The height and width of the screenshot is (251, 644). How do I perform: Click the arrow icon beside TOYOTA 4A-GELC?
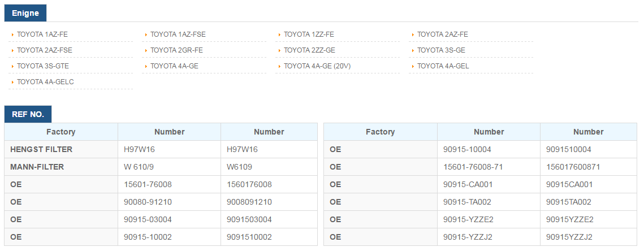(13, 82)
